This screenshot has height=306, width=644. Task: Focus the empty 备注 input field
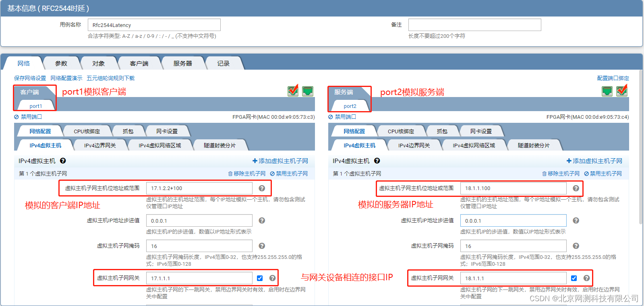click(474, 25)
